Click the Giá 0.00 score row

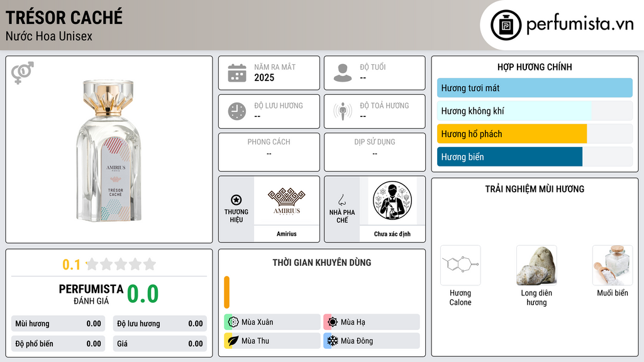pos(160,344)
